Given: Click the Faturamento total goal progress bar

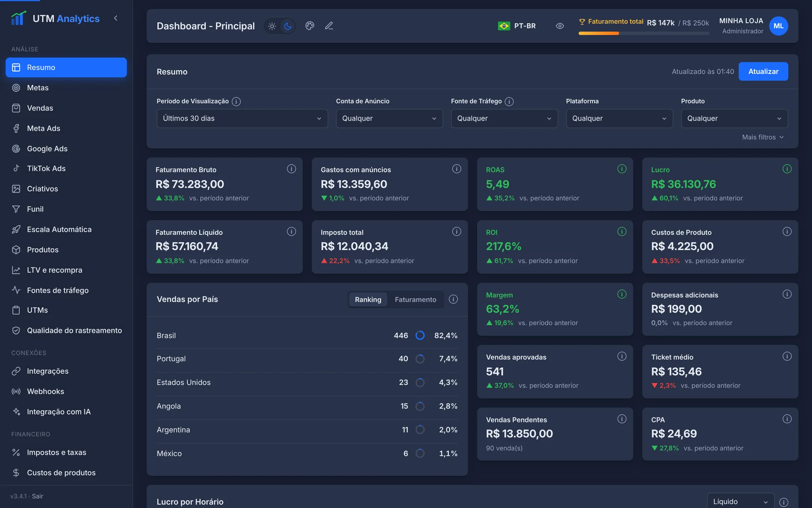Looking at the screenshot, I should coord(644,33).
